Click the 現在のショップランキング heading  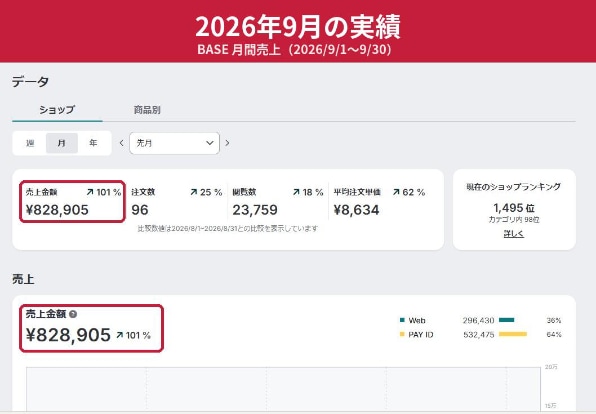coord(514,187)
